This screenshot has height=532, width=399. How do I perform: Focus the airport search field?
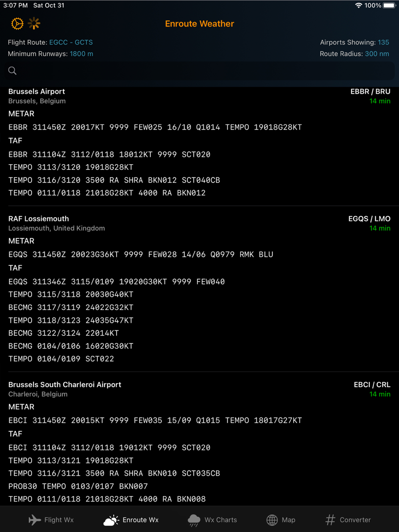tap(199, 71)
